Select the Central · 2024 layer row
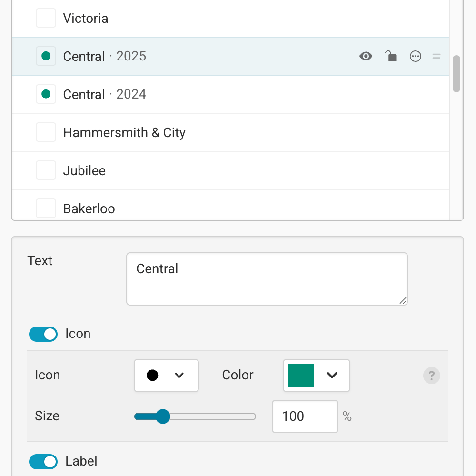Viewport: 476px width, 476px height. coord(190,94)
